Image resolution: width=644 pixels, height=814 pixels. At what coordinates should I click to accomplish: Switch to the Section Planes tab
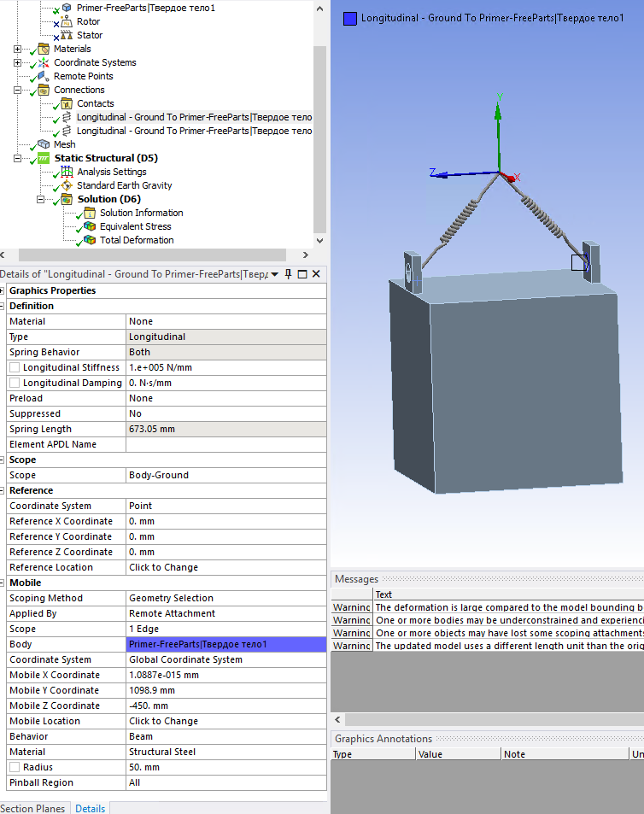[32, 808]
